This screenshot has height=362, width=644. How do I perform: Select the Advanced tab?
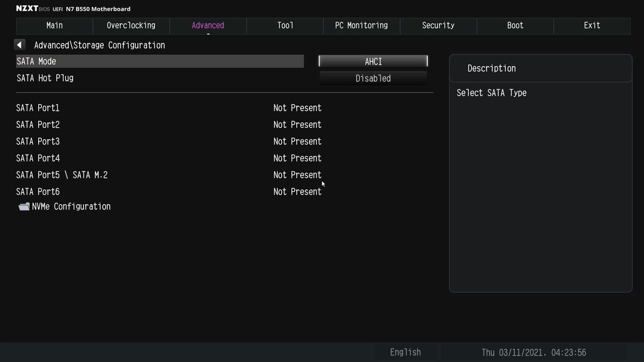208,26
